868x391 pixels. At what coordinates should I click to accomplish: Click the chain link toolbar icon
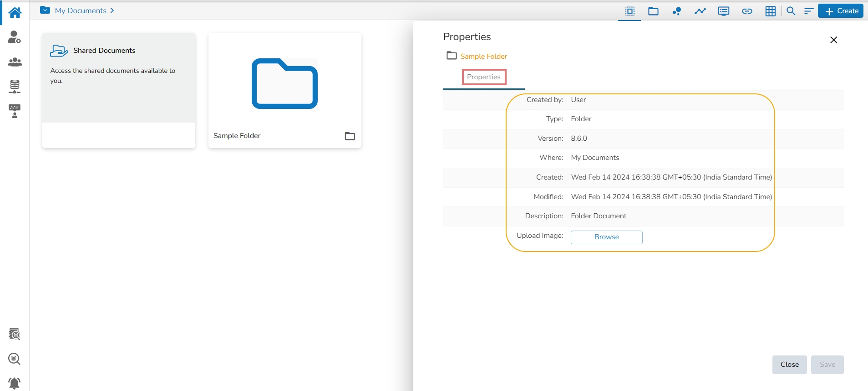747,11
